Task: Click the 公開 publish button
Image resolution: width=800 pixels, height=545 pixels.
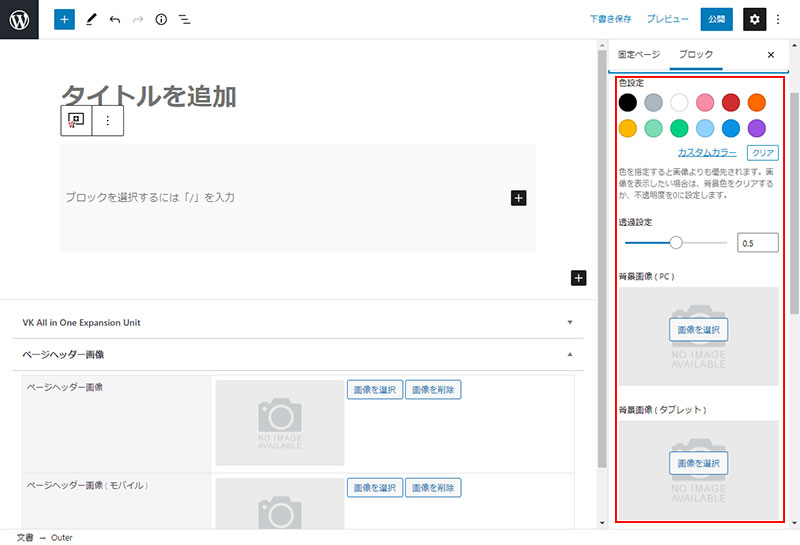Action: coord(716,19)
